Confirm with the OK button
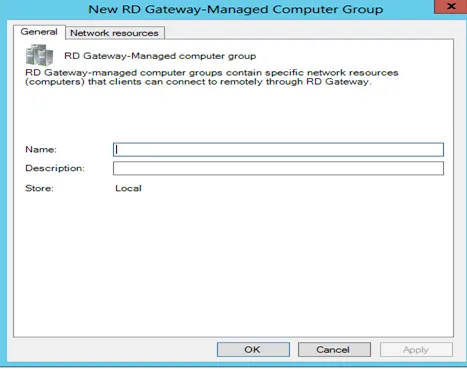This screenshot has width=467, height=369. coord(253,350)
